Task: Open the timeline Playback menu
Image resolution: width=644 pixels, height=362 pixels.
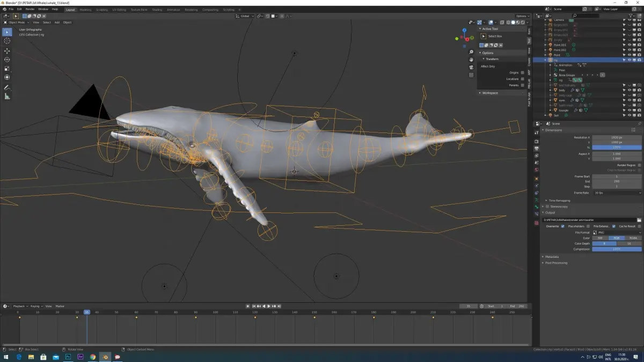Action: [19, 306]
